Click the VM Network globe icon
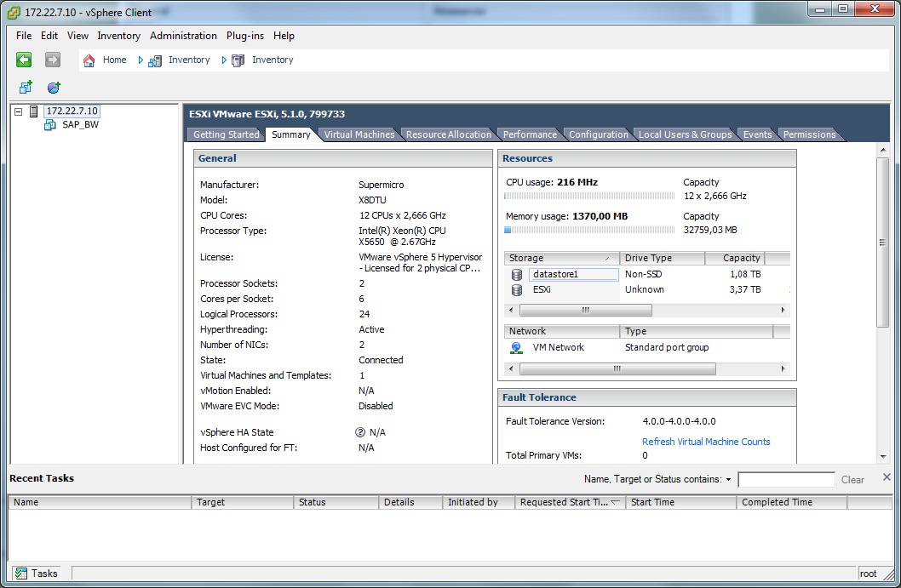Image resolution: width=901 pixels, height=588 pixels. (516, 348)
